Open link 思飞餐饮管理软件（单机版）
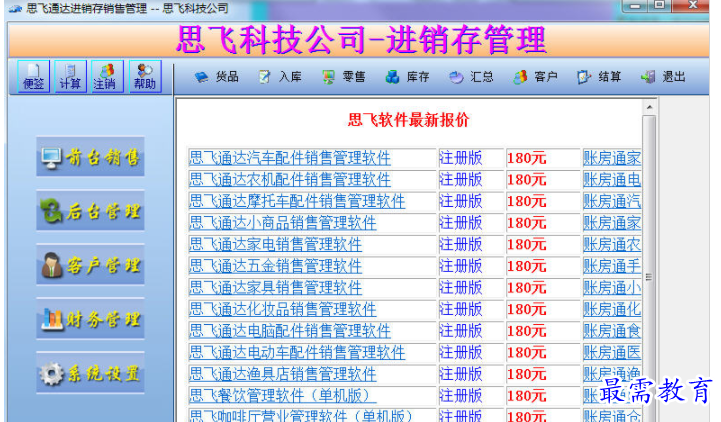Screen dimensions: 721x422 pyautogui.click(x=283, y=396)
